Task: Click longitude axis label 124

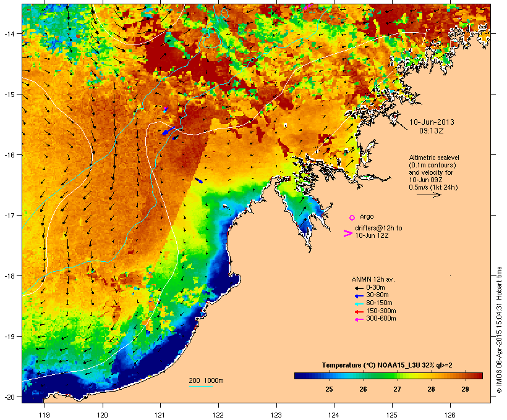Action: (334, 415)
